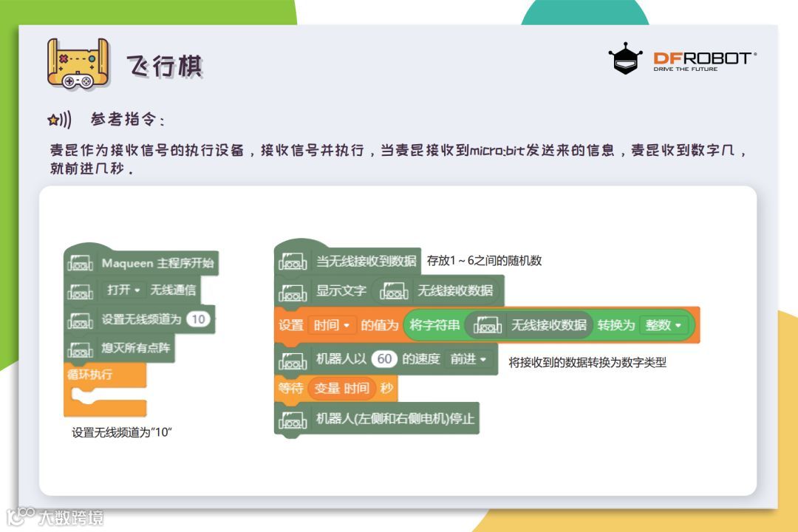Click robot icon on 设置无线频道为 block
798x532 pixels.
80,320
